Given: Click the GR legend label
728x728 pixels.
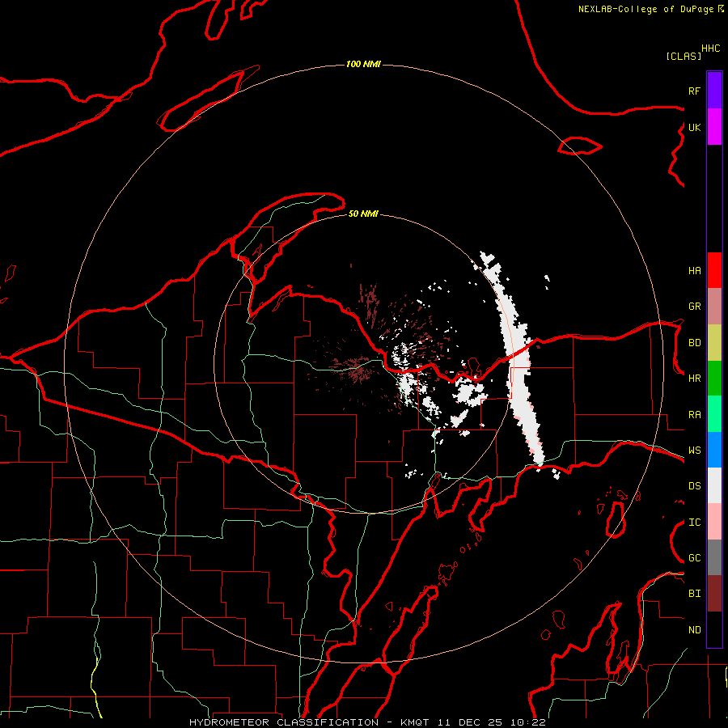Looking at the screenshot, I should click(x=694, y=307).
